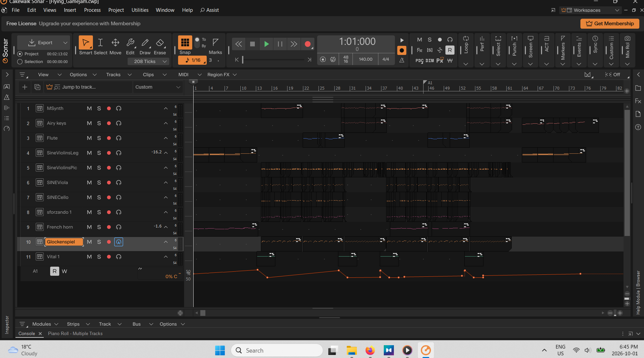Viewport: 644px width, 358px height.
Task: Select the Draw tool
Action: (x=145, y=43)
